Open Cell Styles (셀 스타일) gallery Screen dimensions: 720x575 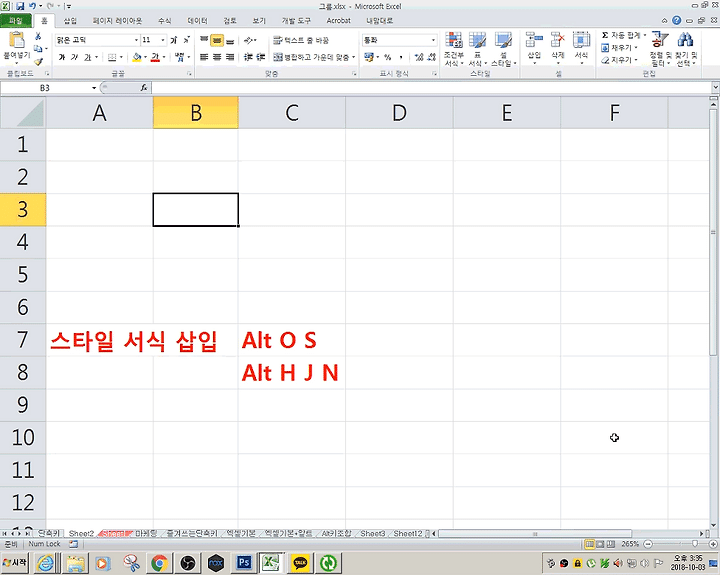pos(504,49)
